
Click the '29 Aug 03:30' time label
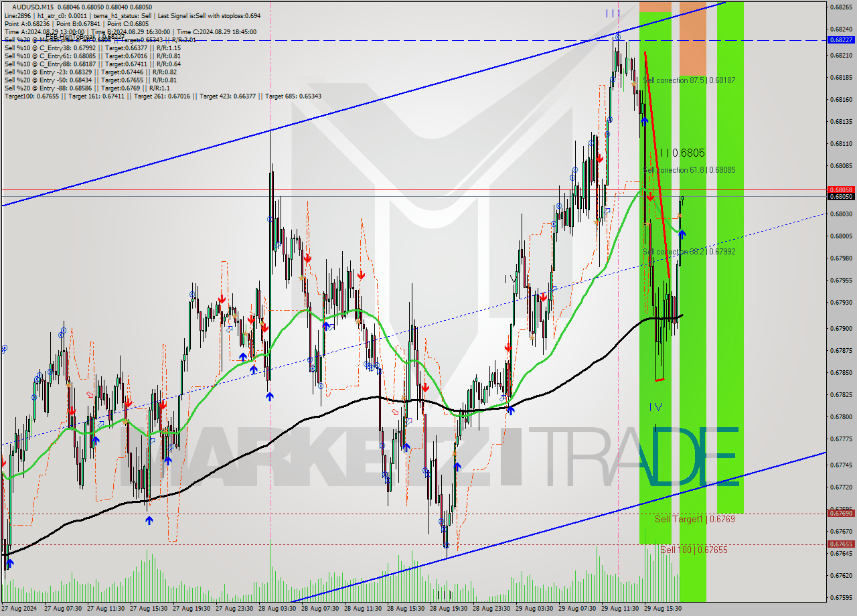[x=534, y=609]
